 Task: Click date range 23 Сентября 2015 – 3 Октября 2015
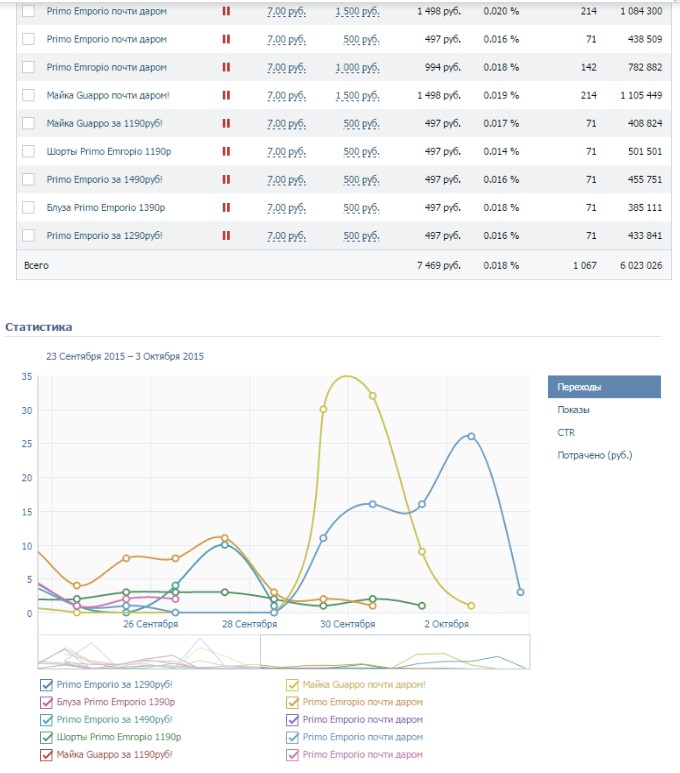125,356
